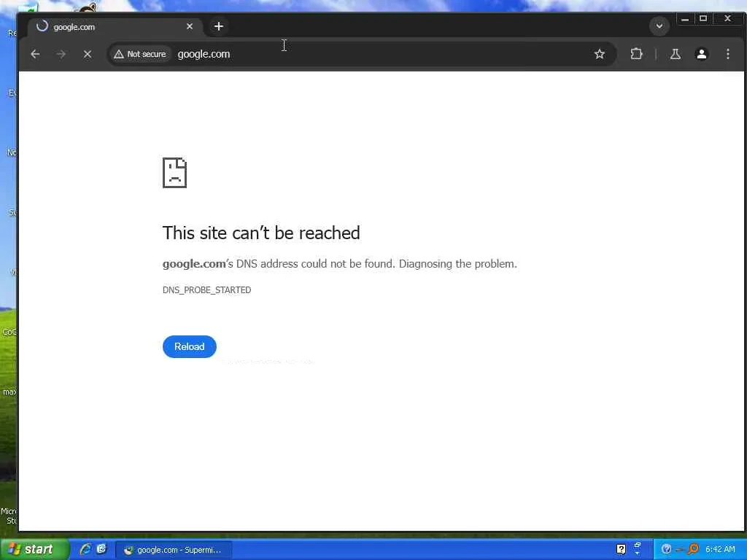Viewport: 747px width, 560px height.
Task: Open a new tab with the plus button
Action: pyautogui.click(x=219, y=27)
